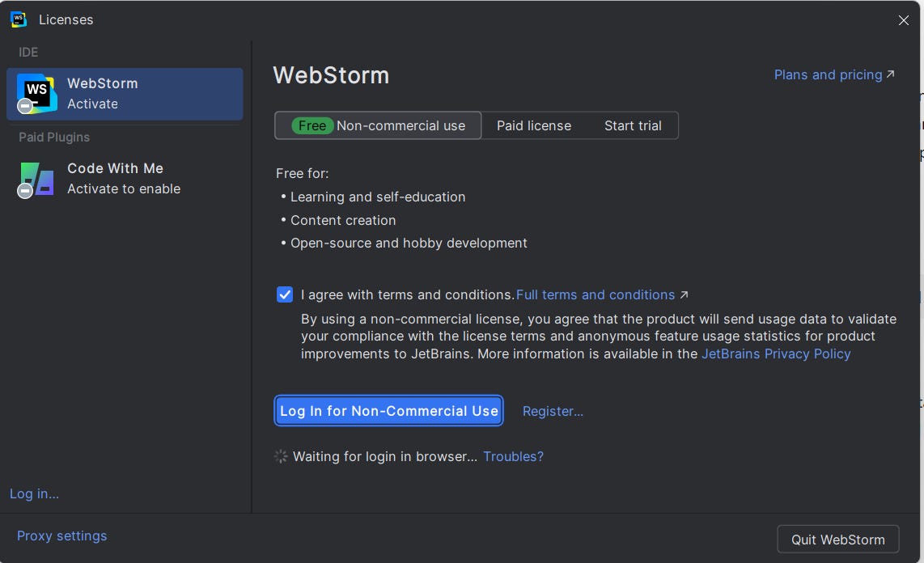This screenshot has height=563, width=924.
Task: Select Code With Me paid plugin entry
Action: click(x=125, y=179)
